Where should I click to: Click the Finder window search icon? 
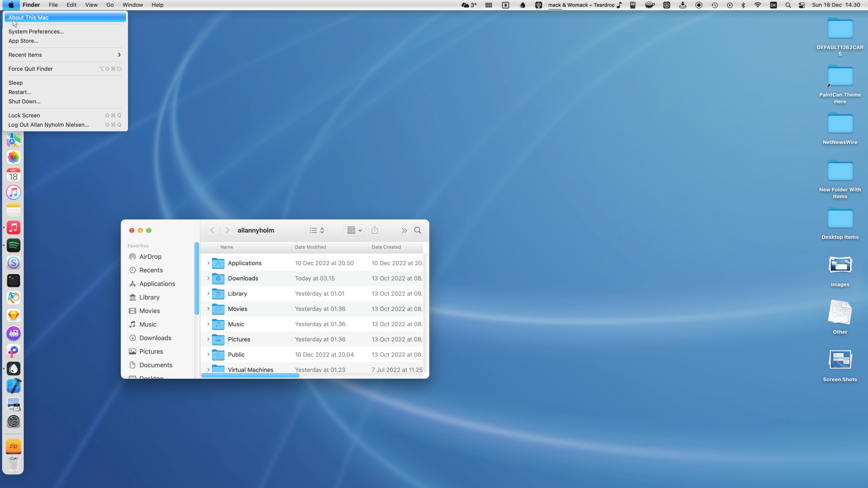418,230
